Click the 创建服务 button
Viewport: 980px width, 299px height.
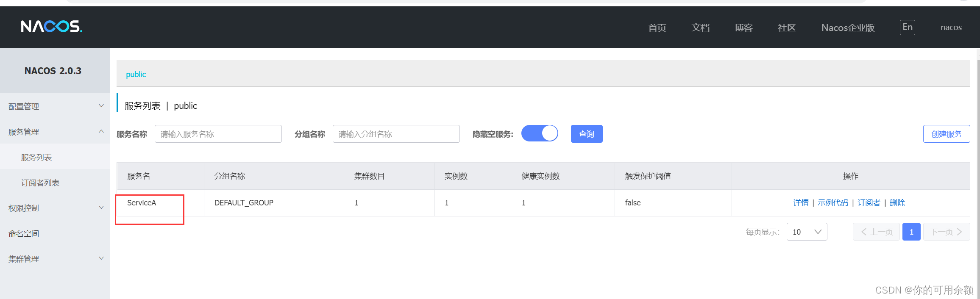pos(947,134)
